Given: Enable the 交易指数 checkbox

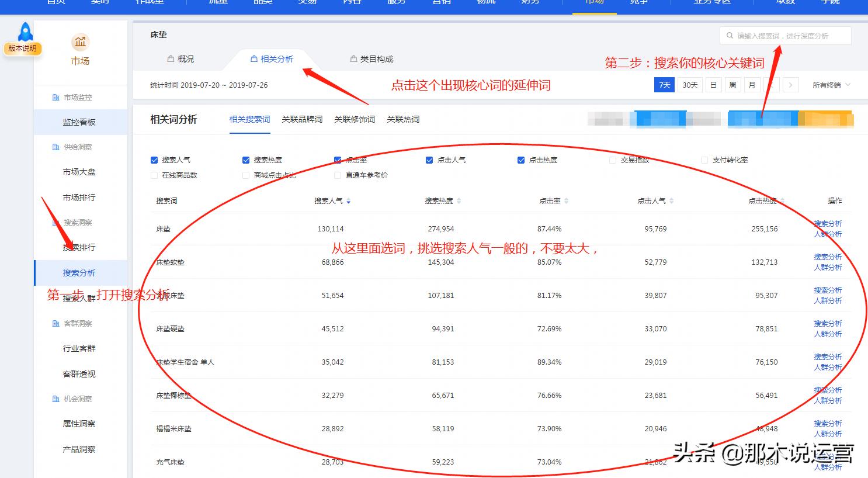Looking at the screenshot, I should [x=612, y=160].
